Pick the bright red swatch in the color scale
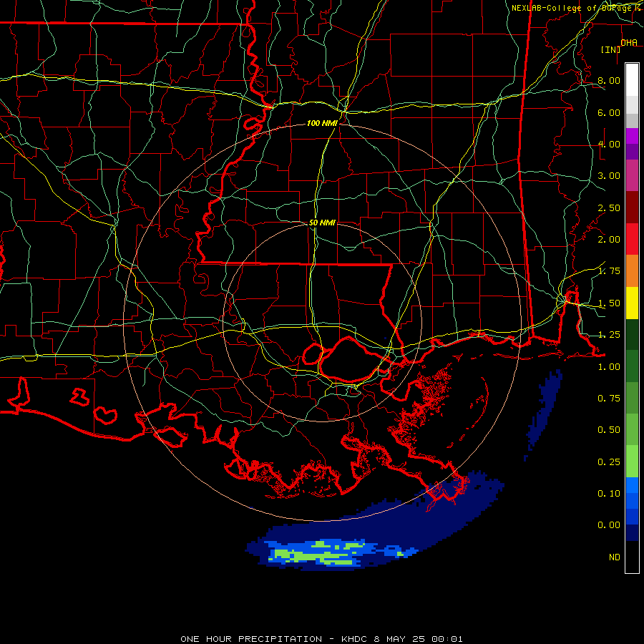The width and height of the screenshot is (644, 644). click(x=632, y=239)
